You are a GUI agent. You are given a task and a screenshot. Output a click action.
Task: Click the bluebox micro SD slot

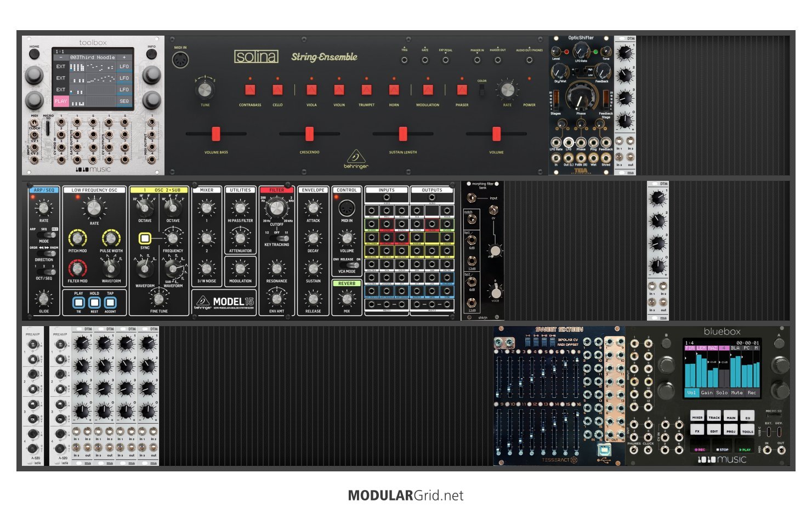pos(774,415)
